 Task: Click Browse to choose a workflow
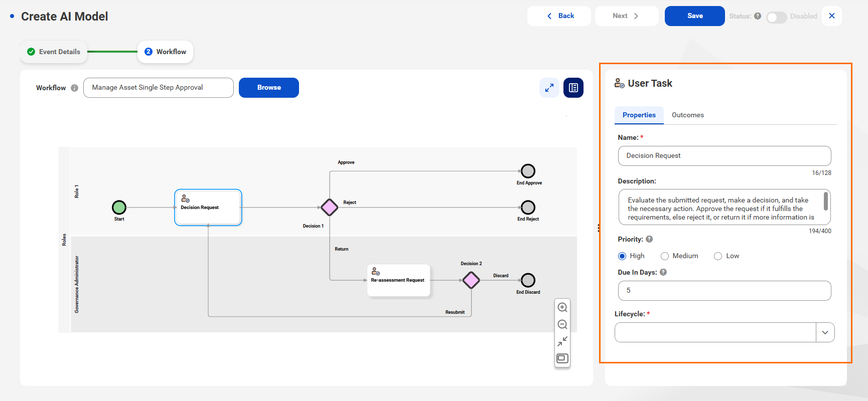point(269,88)
